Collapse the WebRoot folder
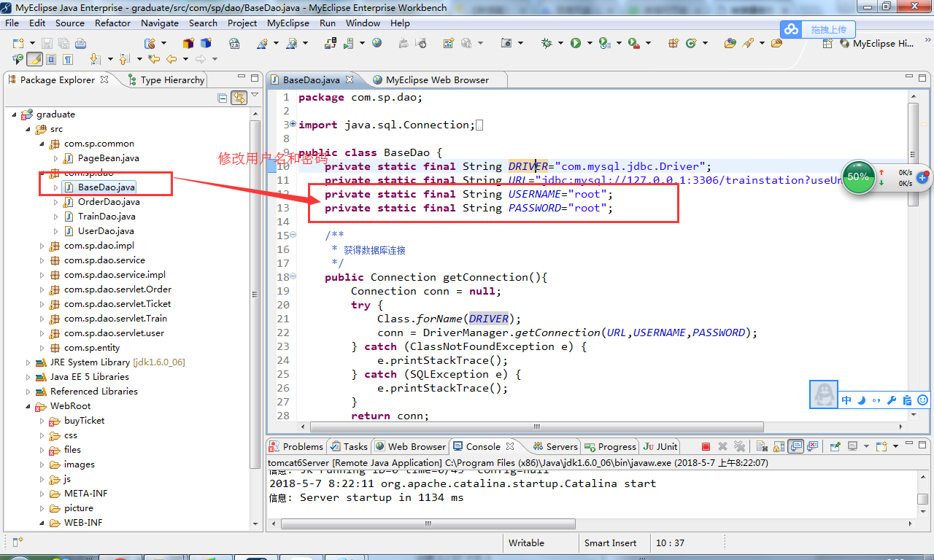 pyautogui.click(x=29, y=406)
